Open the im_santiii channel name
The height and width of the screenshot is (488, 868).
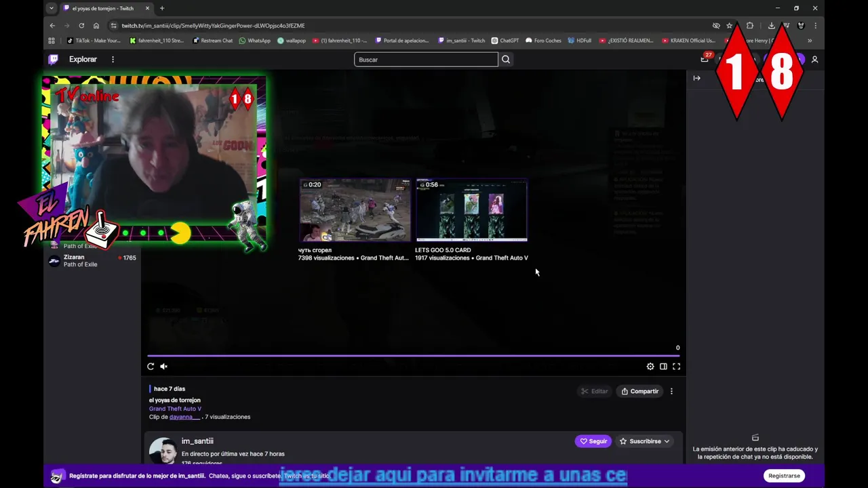(x=197, y=441)
